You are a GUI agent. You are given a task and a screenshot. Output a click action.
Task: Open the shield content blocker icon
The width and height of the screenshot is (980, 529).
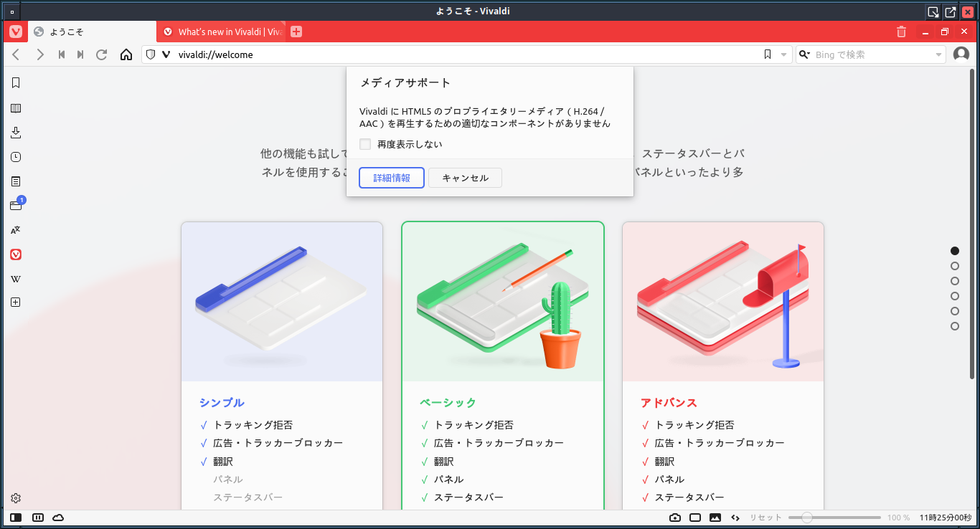151,54
